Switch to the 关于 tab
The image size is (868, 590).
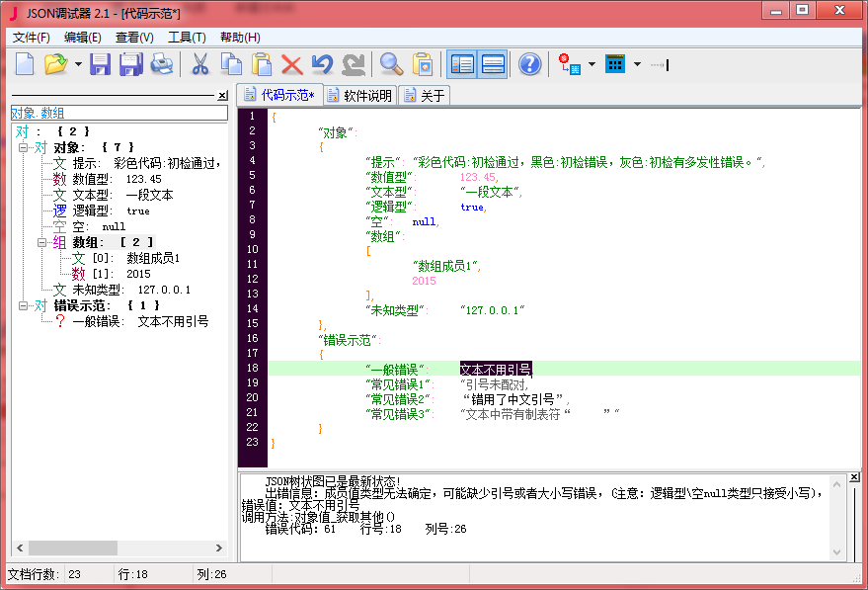coord(425,95)
